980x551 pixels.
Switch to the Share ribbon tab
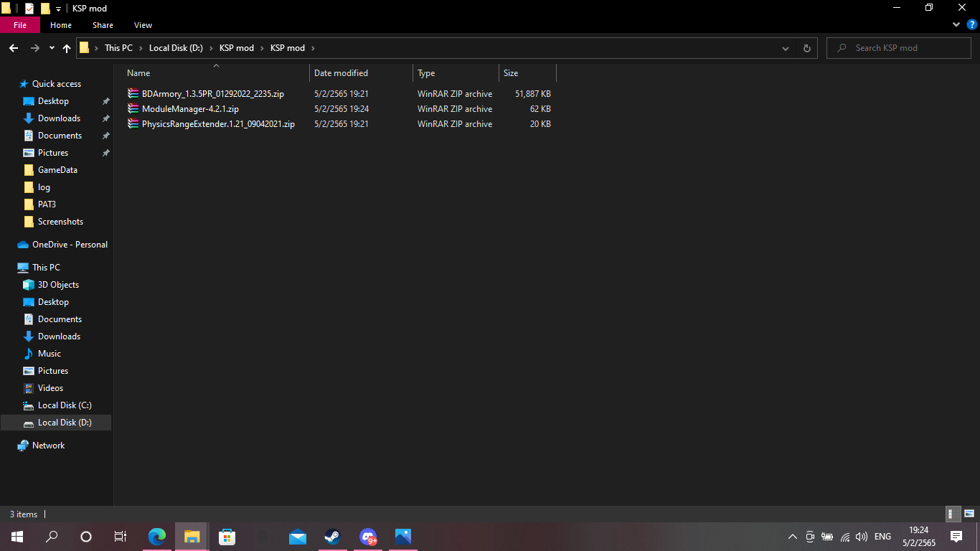103,25
